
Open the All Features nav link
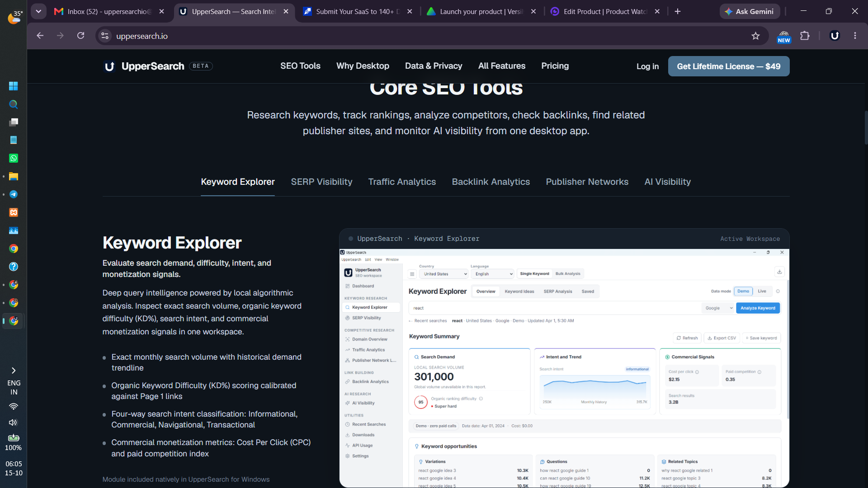(x=502, y=66)
